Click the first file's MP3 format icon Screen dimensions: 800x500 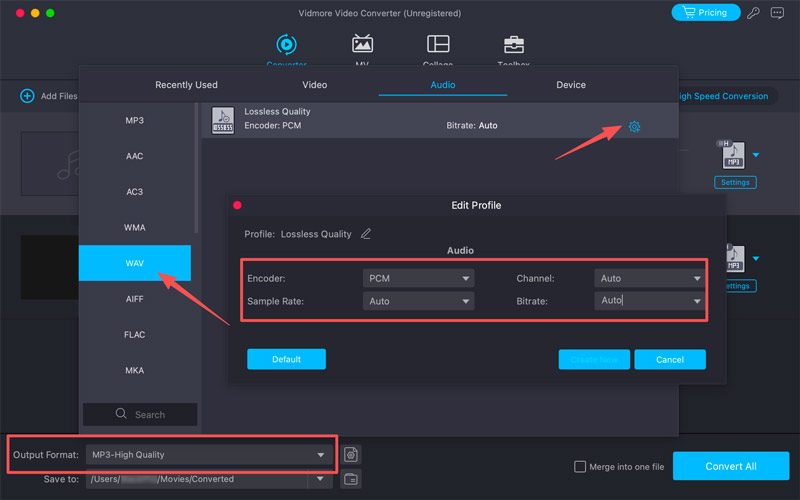tap(734, 156)
